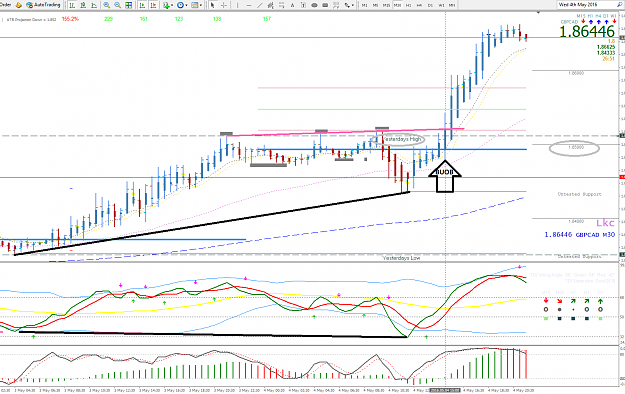Select the text label tool
This screenshot has width=625, height=394.
click(303, 5)
